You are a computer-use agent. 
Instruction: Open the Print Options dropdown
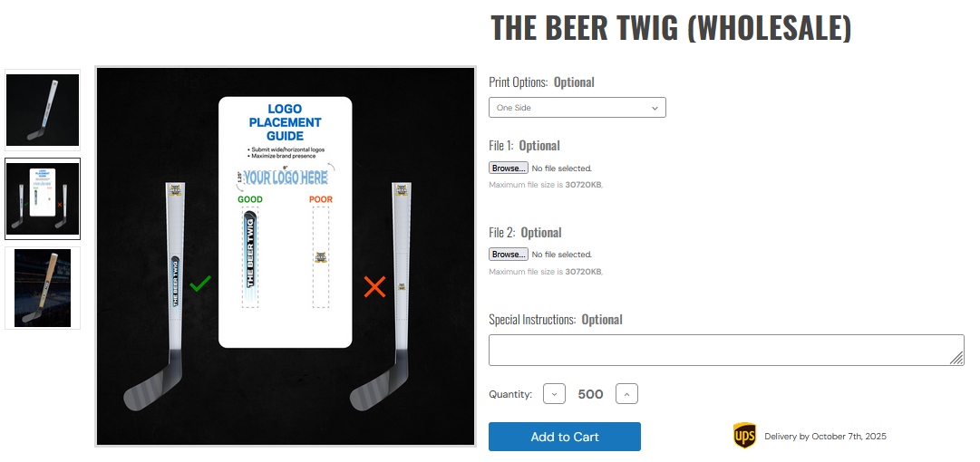(577, 108)
